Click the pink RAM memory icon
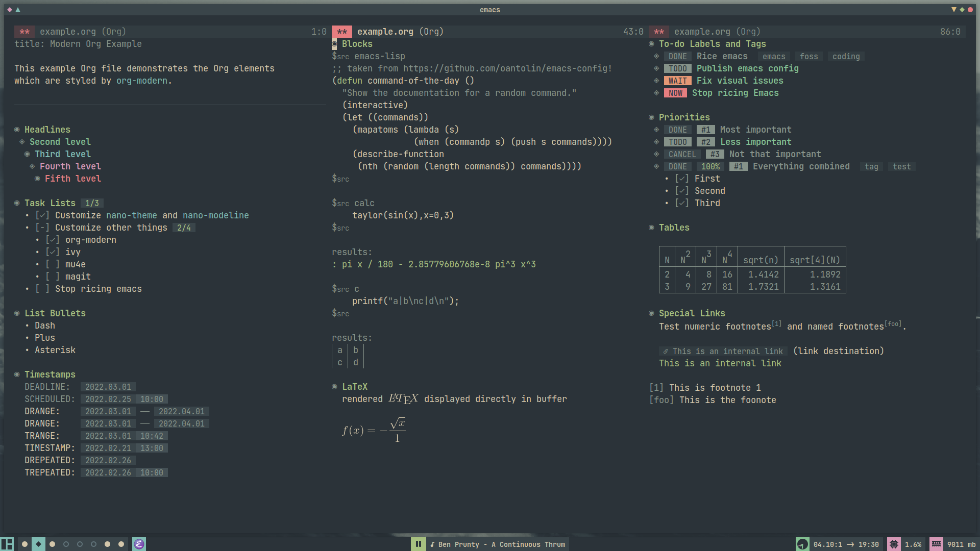The height and width of the screenshot is (551, 980). pos(936,544)
